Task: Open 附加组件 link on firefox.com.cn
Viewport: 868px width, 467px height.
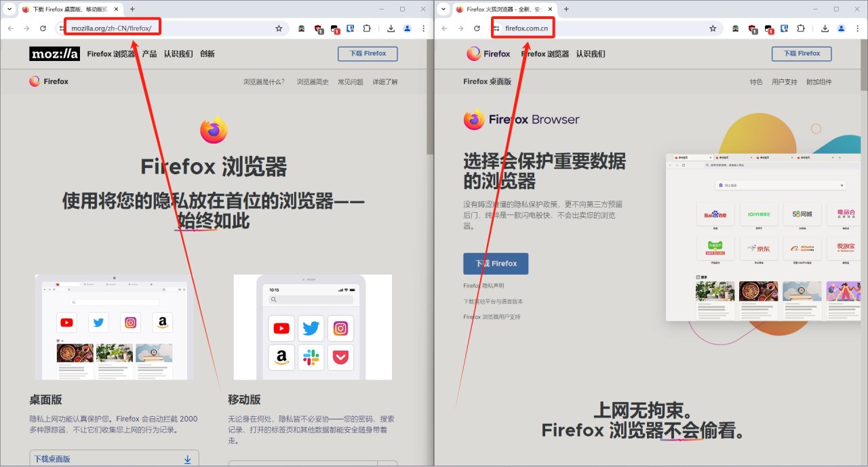Action: (818, 82)
